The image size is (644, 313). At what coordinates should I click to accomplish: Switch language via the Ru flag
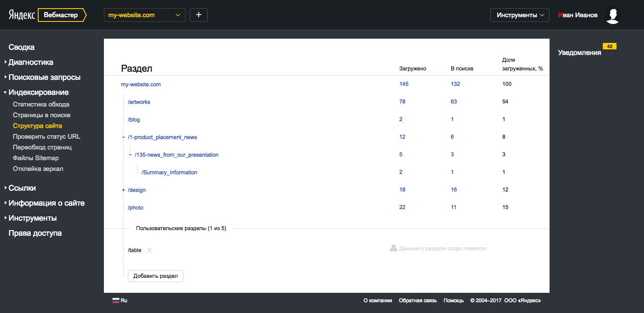[x=120, y=301]
